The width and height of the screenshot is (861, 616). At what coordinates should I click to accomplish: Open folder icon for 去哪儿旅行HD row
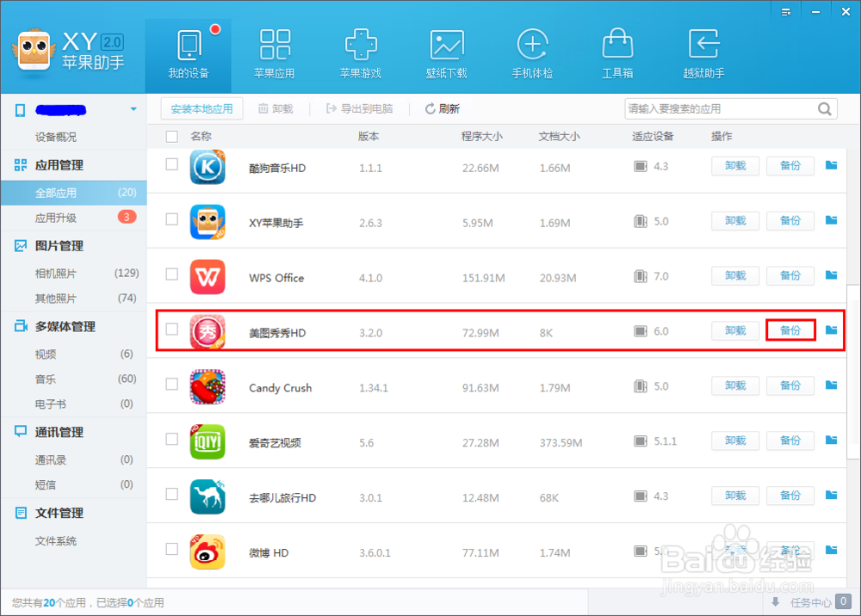[x=832, y=495]
